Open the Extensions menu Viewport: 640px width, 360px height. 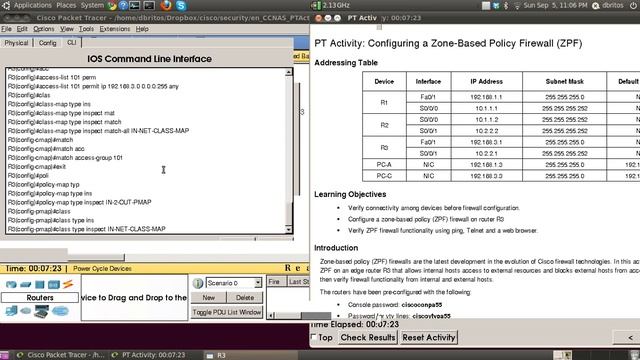(x=115, y=29)
